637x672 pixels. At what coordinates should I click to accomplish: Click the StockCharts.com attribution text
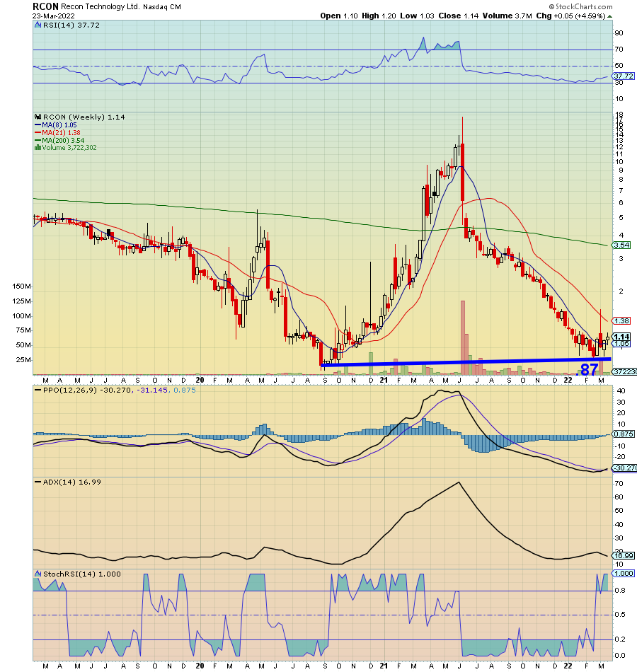580,6
